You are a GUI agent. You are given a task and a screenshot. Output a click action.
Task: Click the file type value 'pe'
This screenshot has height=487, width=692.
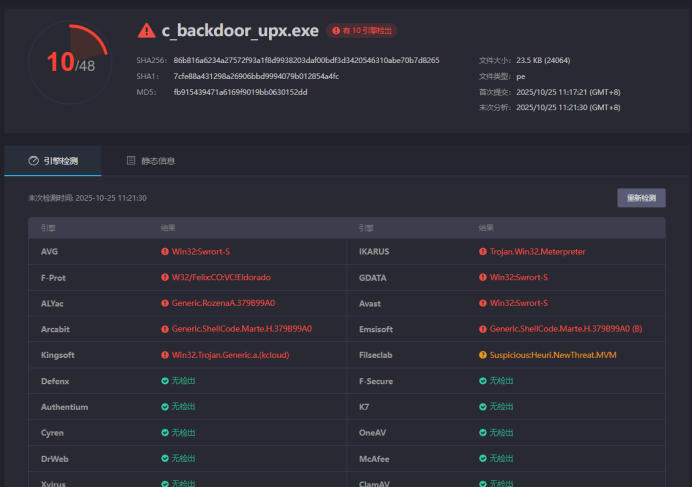coord(521,76)
